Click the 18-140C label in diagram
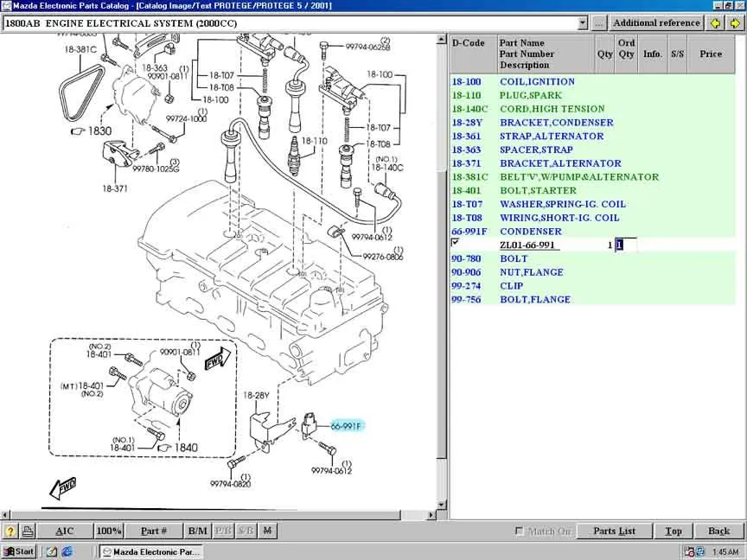 click(x=386, y=168)
